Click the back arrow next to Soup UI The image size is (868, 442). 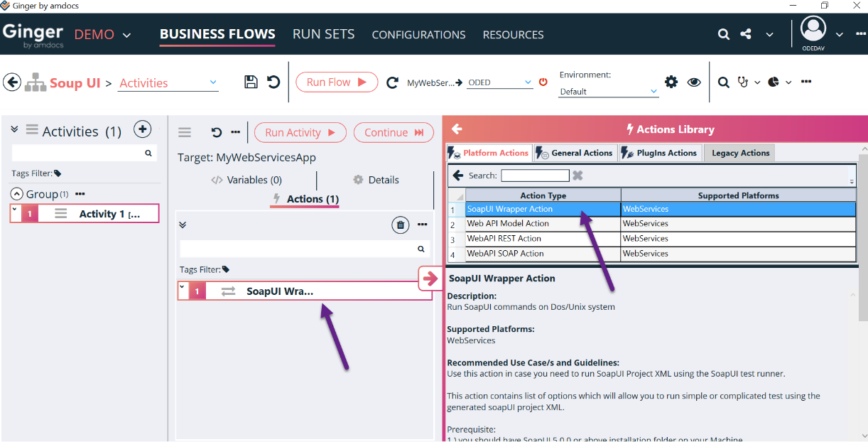(x=12, y=82)
